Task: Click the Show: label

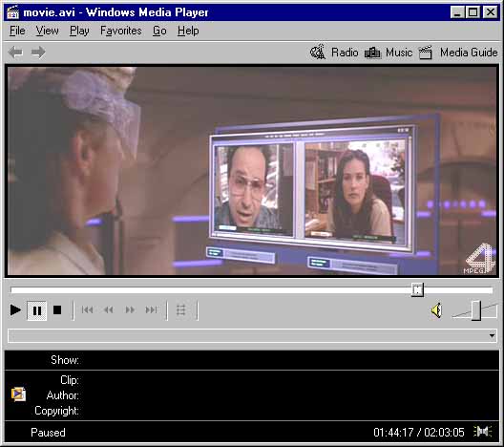Action: (65, 360)
